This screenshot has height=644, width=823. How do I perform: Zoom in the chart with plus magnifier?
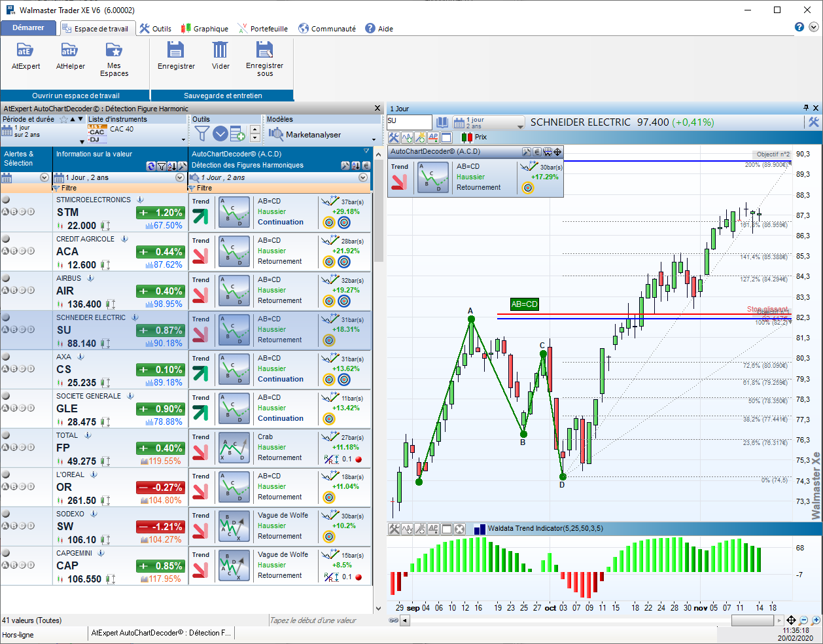[x=816, y=620]
